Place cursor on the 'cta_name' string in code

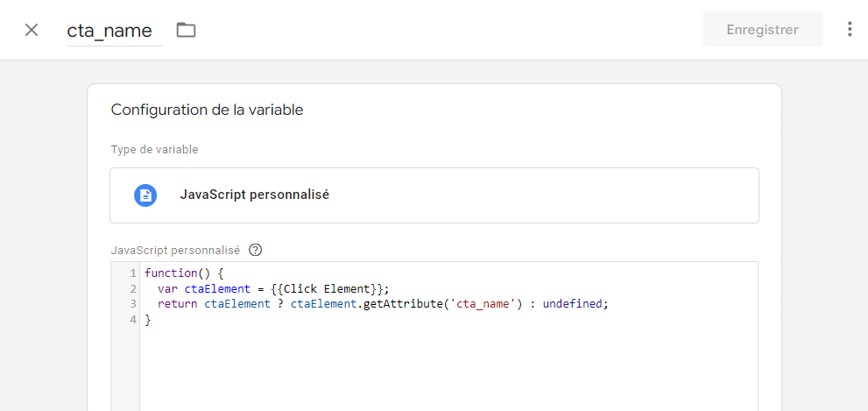point(485,304)
